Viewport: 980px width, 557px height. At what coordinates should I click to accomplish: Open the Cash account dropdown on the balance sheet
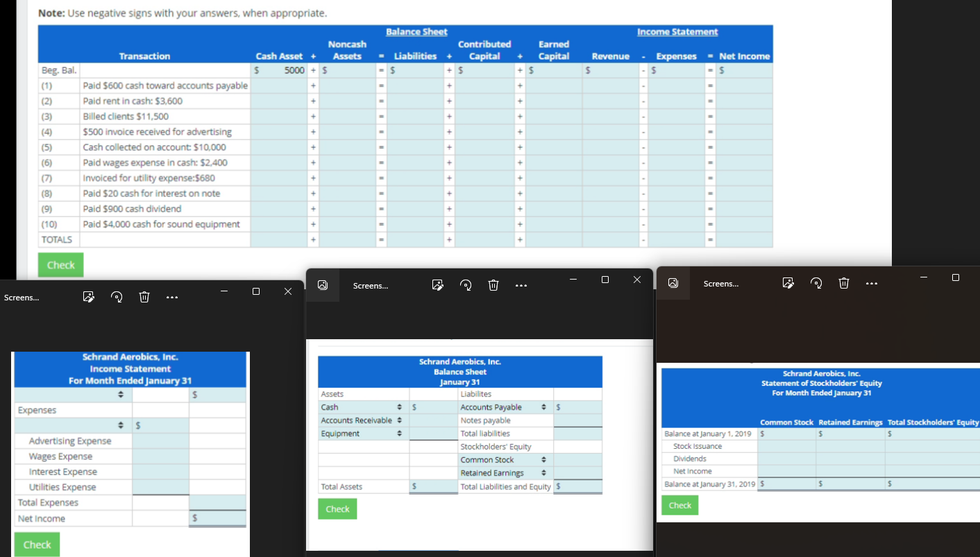[364, 407]
